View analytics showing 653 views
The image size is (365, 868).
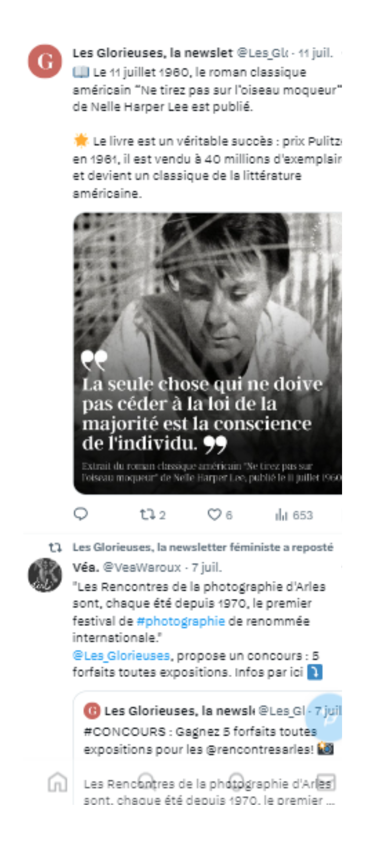pos(294,515)
